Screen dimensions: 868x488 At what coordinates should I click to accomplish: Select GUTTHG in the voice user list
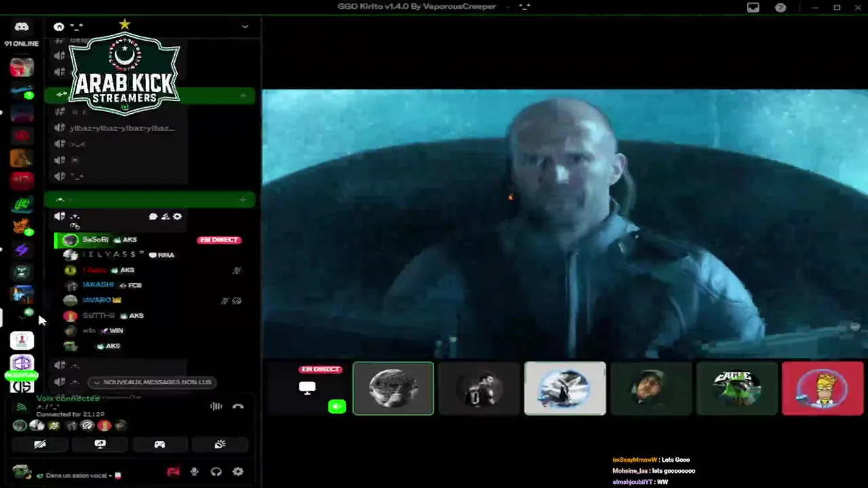[x=149, y=316]
